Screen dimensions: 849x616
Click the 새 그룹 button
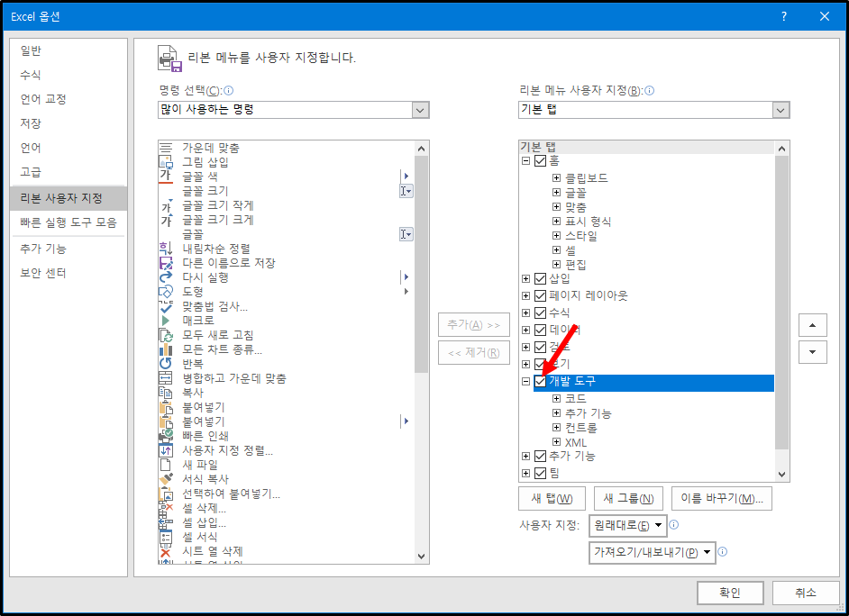[628, 499]
